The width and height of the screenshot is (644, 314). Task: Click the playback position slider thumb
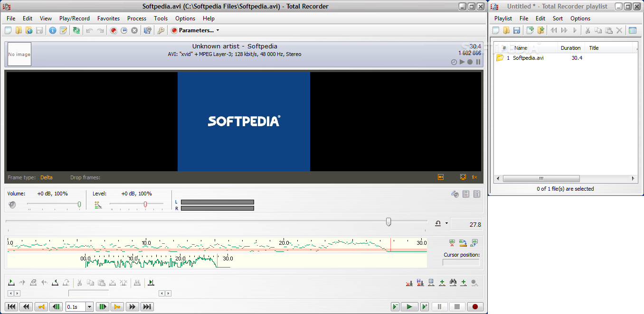click(x=388, y=222)
